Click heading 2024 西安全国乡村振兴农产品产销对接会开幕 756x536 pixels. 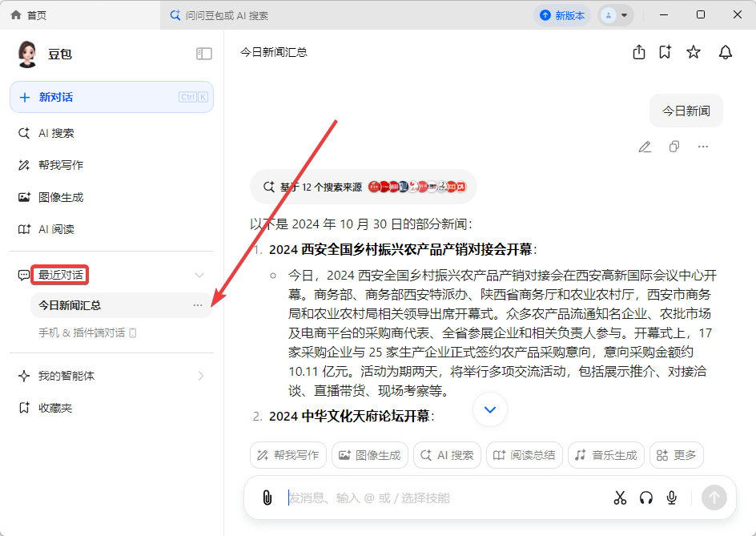point(400,249)
